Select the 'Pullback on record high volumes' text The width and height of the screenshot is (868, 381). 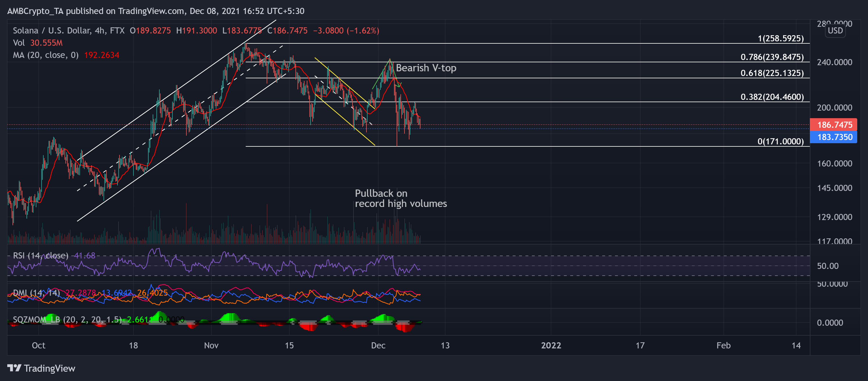[x=401, y=198]
